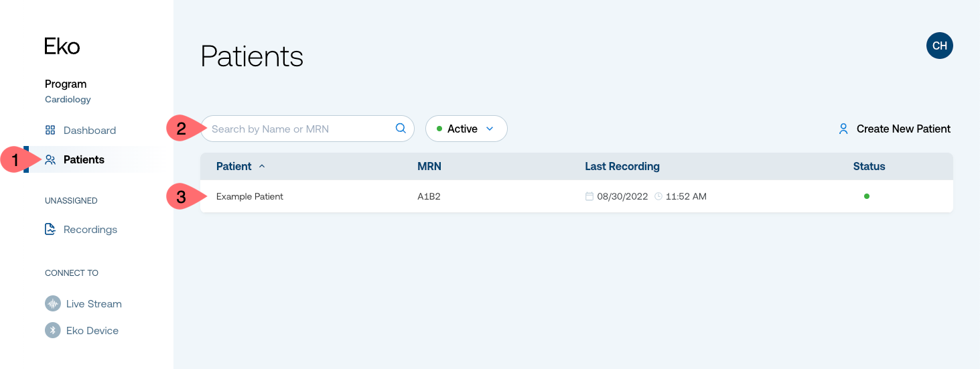Sort by Last Recording column header
Image resolution: width=980 pixels, height=369 pixels.
[622, 166]
